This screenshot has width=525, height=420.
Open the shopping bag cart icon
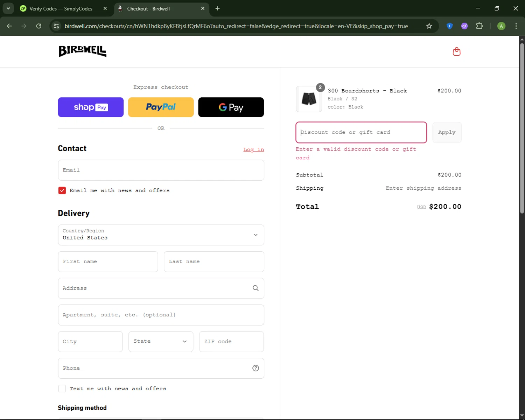456,51
